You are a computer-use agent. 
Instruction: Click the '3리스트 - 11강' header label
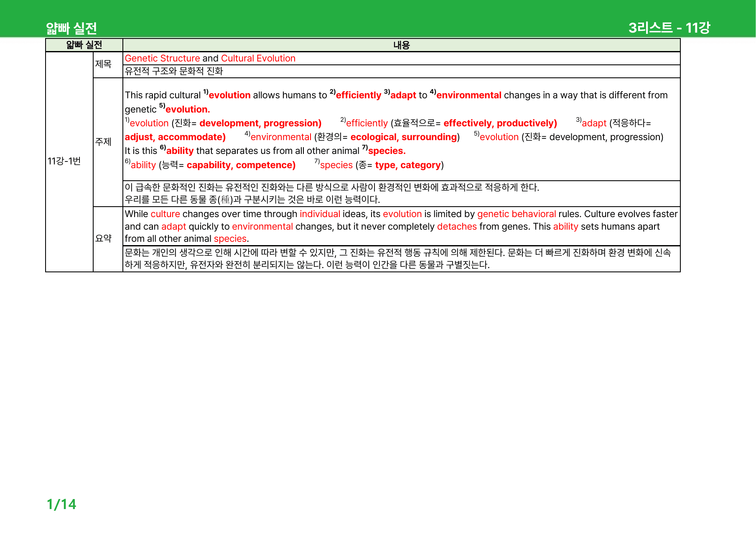coord(669,28)
